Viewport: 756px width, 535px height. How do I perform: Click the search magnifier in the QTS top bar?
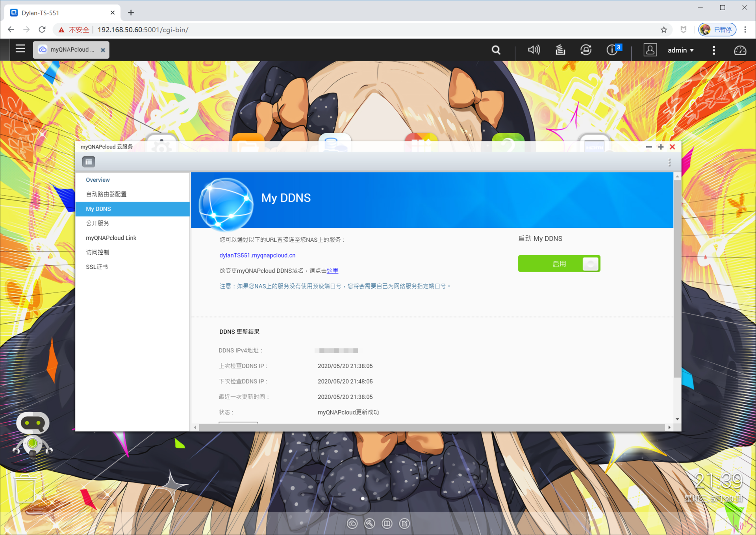tap(496, 50)
